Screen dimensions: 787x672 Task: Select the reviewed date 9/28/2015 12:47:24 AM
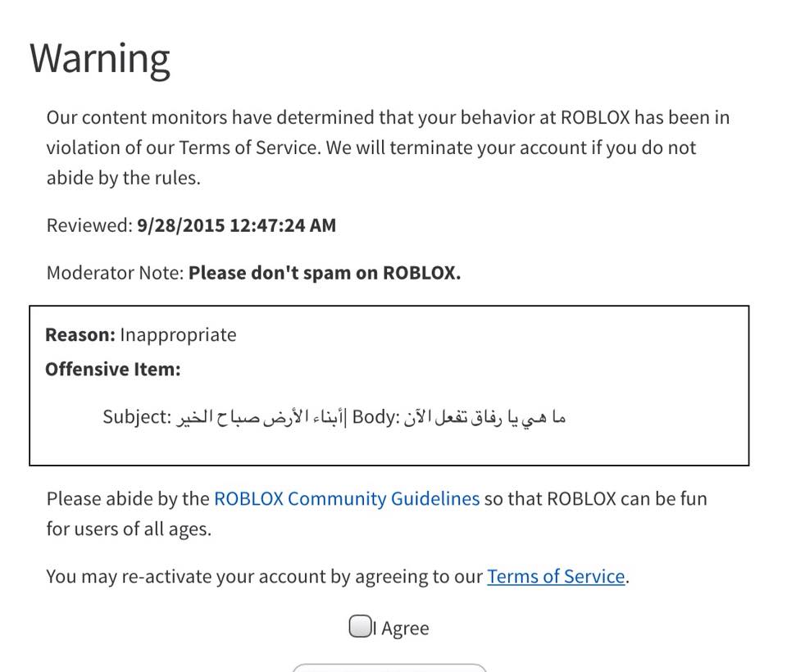[x=236, y=225]
